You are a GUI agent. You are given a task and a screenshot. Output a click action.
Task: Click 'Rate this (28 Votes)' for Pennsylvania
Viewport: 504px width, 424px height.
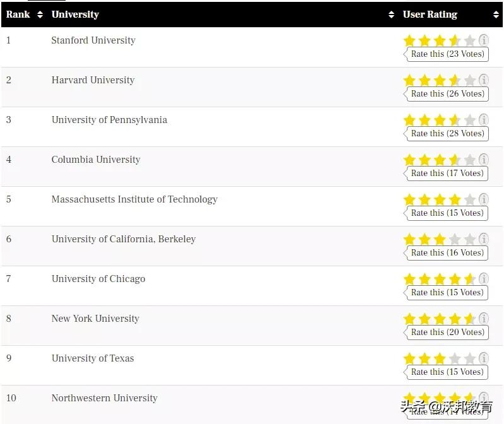[447, 134]
